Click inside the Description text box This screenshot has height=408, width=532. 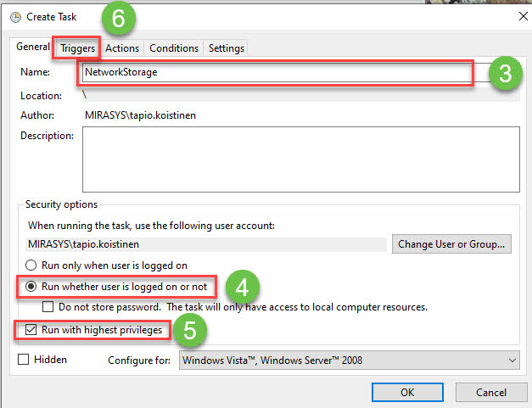tap(300, 160)
